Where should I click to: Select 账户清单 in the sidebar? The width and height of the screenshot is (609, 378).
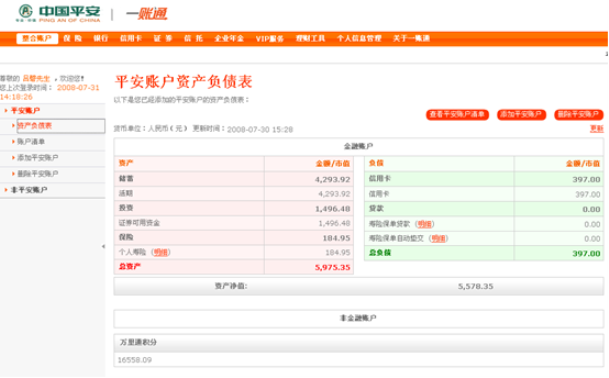pyautogui.click(x=31, y=142)
